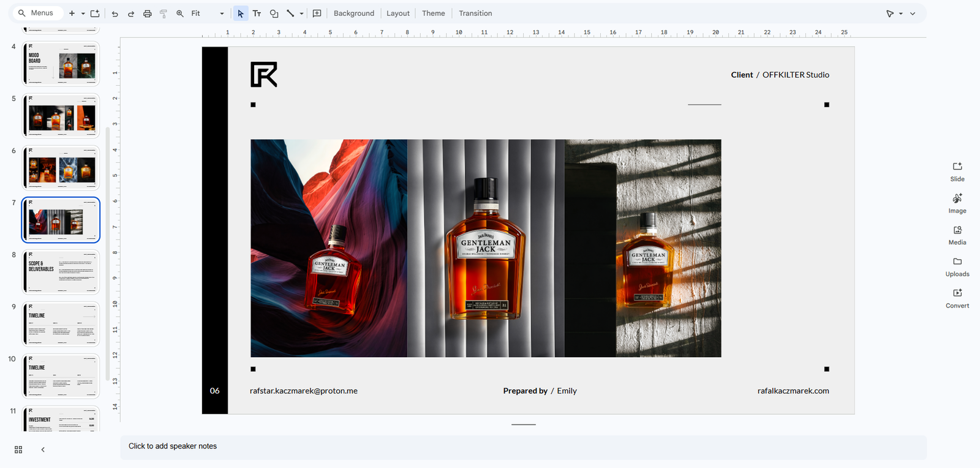
Task: Print the presentation
Action: click(x=148, y=13)
